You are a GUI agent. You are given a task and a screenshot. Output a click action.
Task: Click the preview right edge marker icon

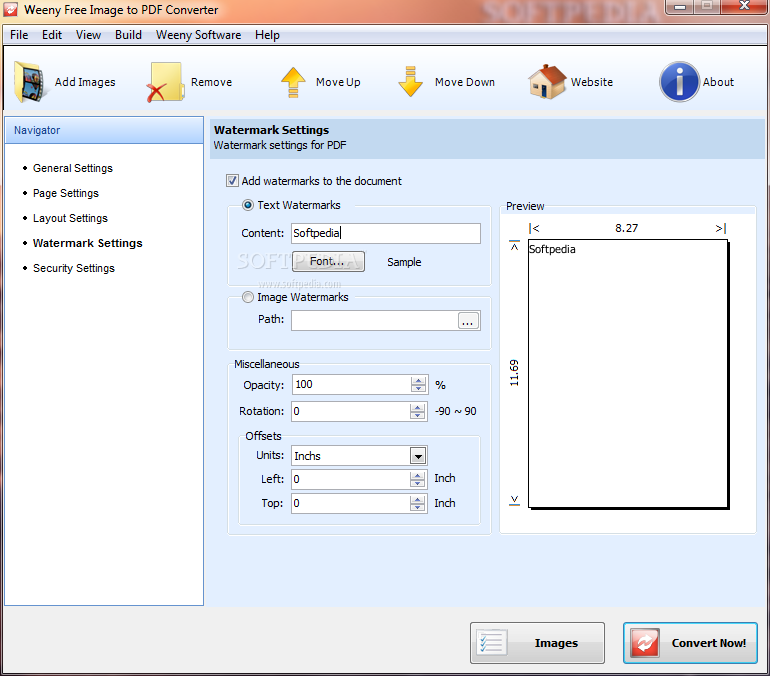720,228
